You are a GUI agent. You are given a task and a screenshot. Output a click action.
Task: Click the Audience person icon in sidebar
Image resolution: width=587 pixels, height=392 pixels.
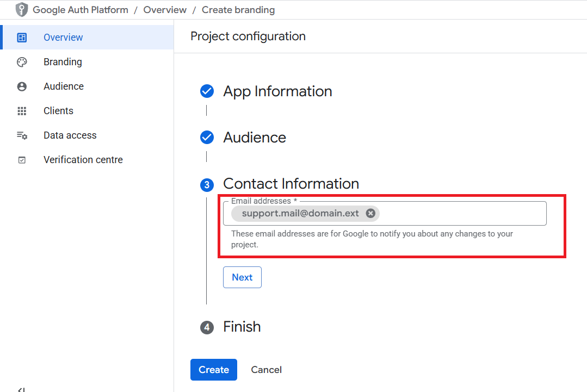click(x=22, y=86)
